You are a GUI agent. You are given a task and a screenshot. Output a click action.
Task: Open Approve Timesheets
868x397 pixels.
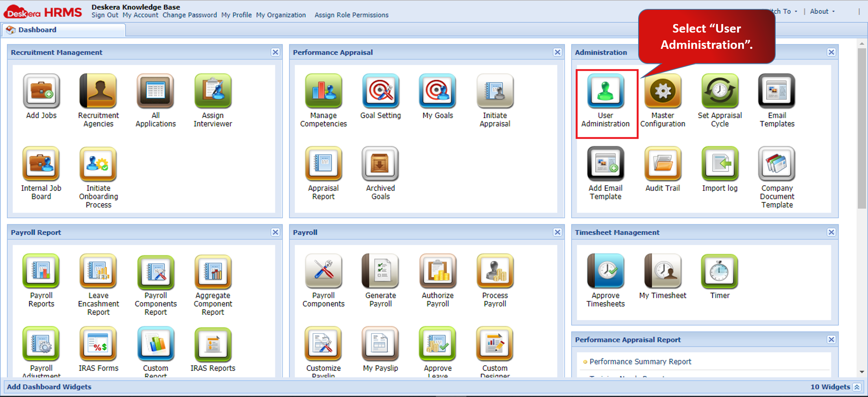click(x=606, y=271)
